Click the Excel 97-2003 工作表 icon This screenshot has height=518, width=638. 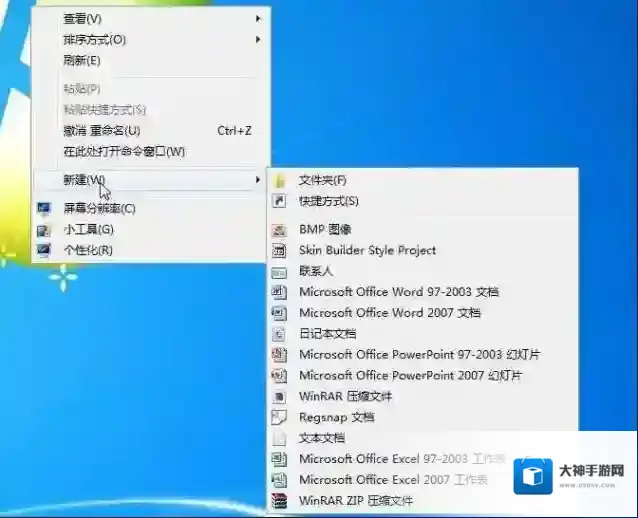pos(279,459)
